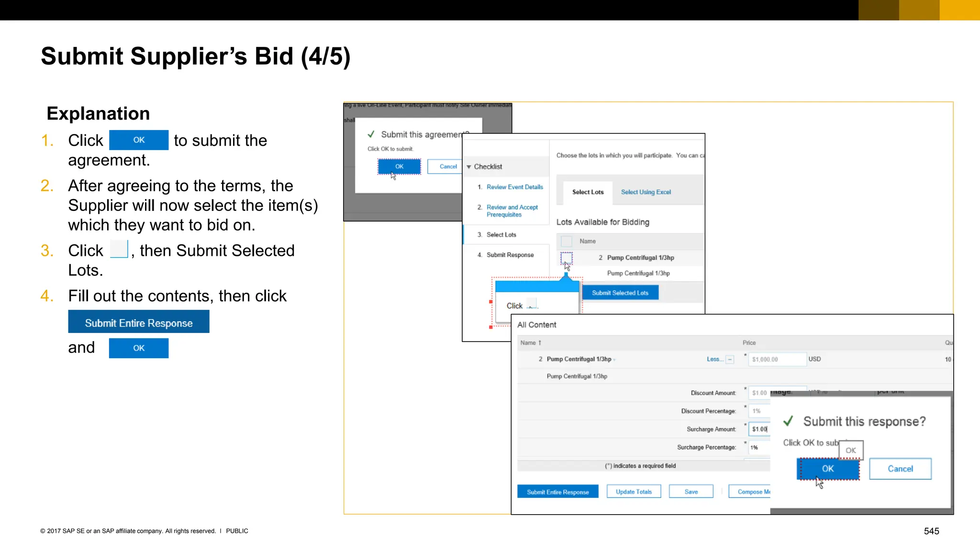Click the OK button image in explanation step 1
980x551 pixels.
click(139, 140)
